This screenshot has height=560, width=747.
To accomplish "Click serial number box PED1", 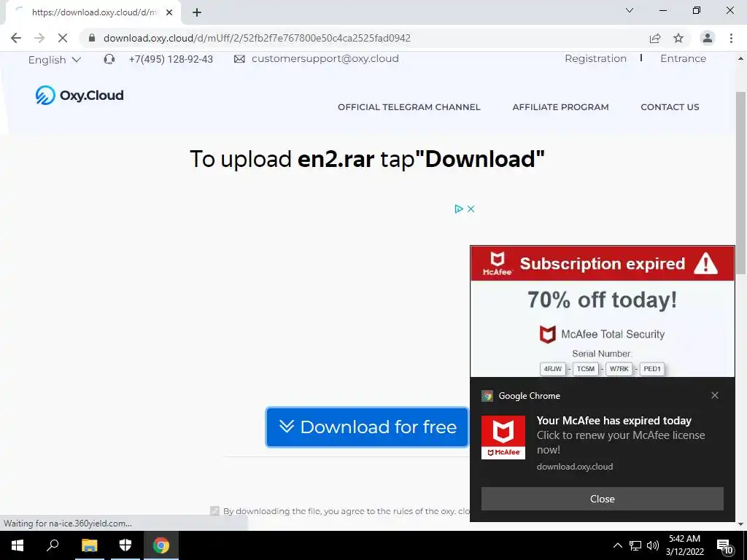I will [652, 368].
